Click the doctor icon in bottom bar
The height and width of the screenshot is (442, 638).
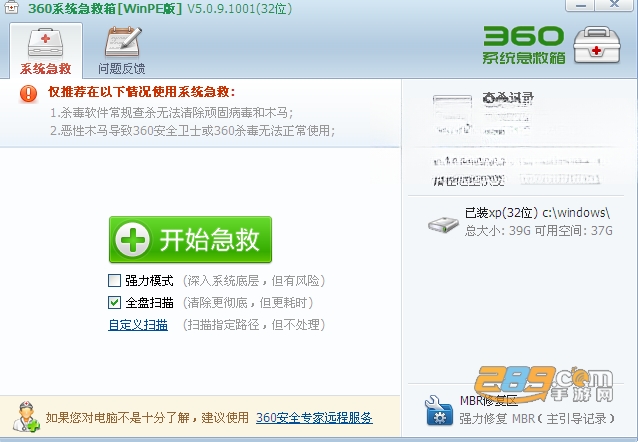click(x=26, y=417)
